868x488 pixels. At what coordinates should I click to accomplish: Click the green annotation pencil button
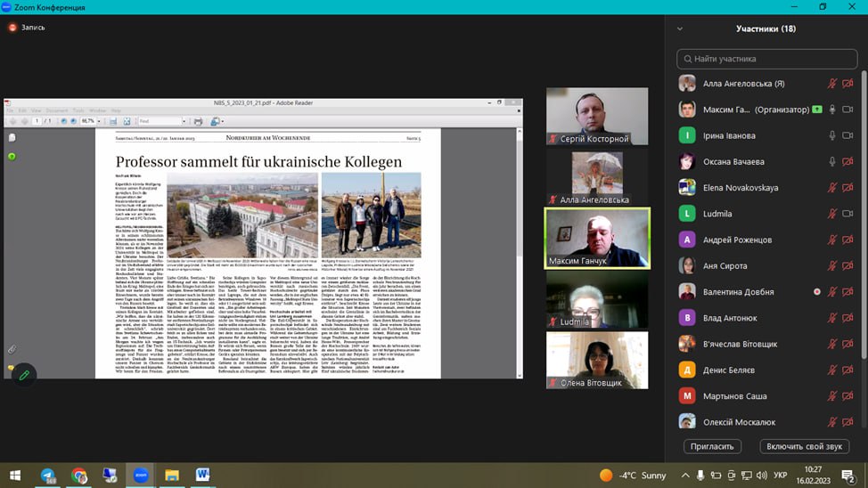23,375
